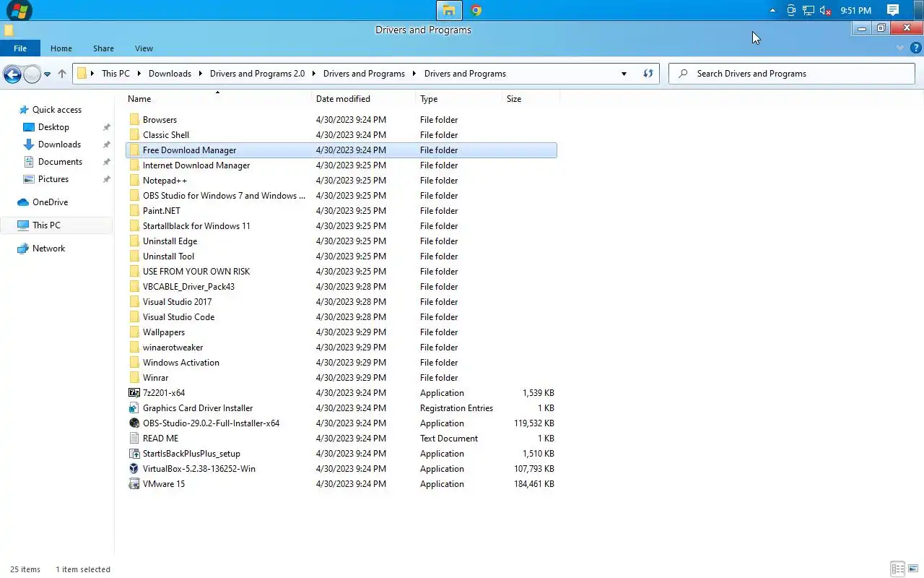Select the Classic Shell folder
Viewport: 924px width, 578px height.
pyautogui.click(x=166, y=135)
